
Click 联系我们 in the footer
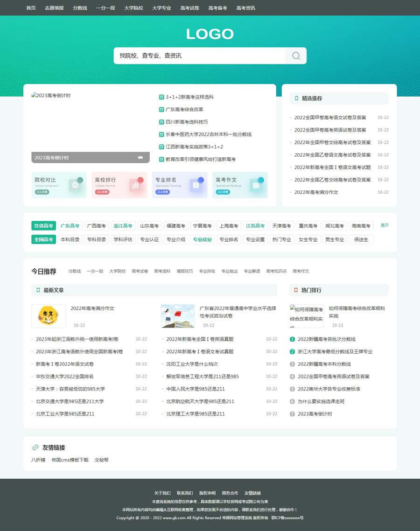[x=185, y=493]
